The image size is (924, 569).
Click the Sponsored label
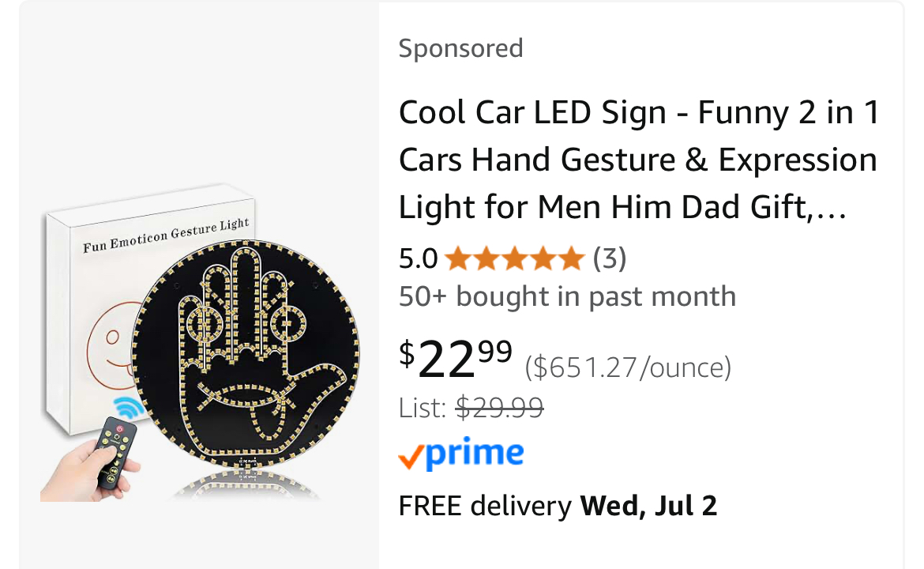tap(461, 48)
